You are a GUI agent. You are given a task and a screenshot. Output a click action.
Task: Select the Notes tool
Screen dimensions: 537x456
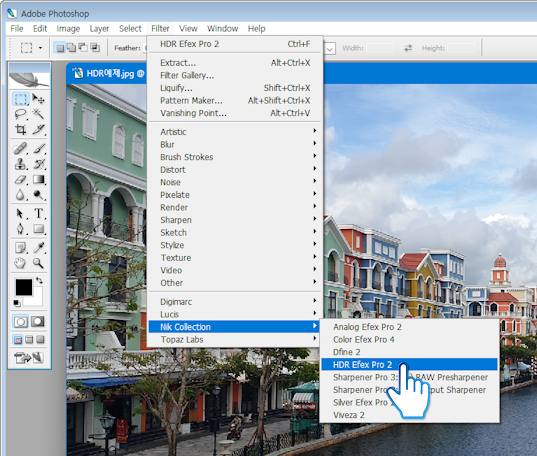[x=21, y=247]
